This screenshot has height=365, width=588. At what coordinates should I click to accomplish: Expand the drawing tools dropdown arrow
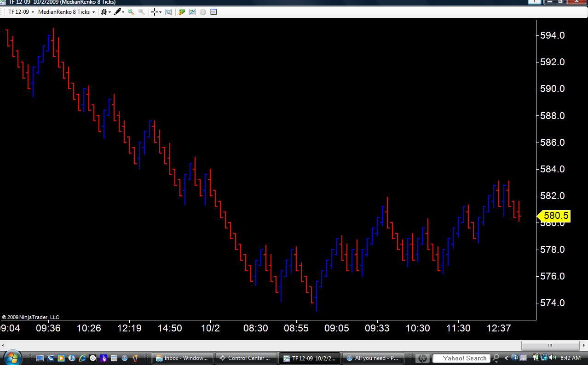pos(123,12)
